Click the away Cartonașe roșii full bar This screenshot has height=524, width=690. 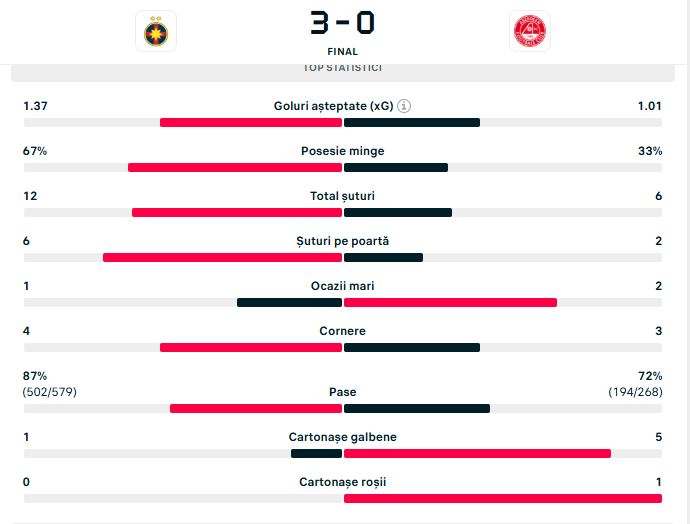(502, 498)
